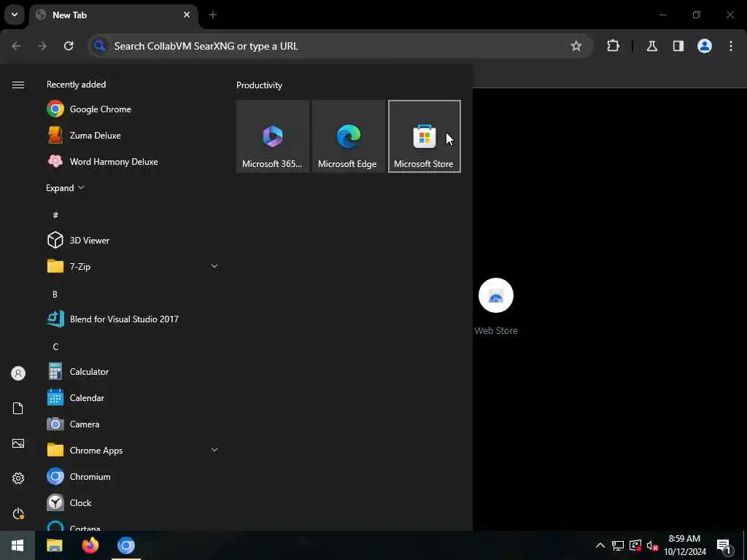The height and width of the screenshot is (560, 747).
Task: Open Blend for Visual Studio 2017
Action: pyautogui.click(x=133, y=319)
